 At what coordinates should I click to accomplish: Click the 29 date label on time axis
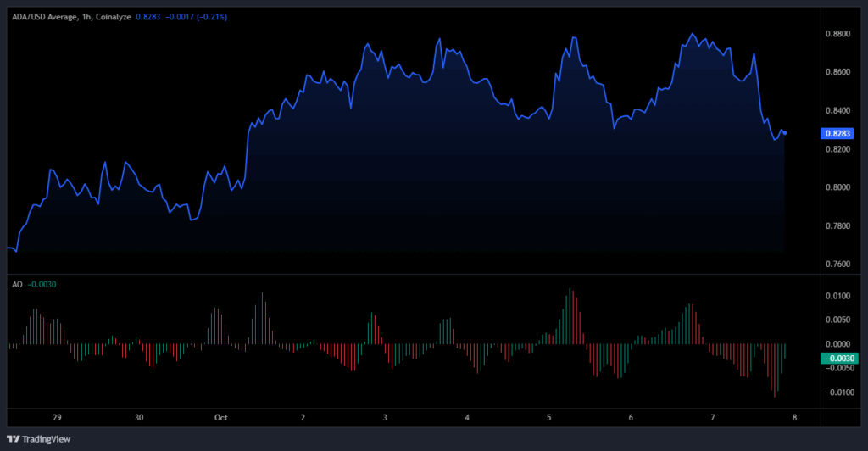(58, 417)
